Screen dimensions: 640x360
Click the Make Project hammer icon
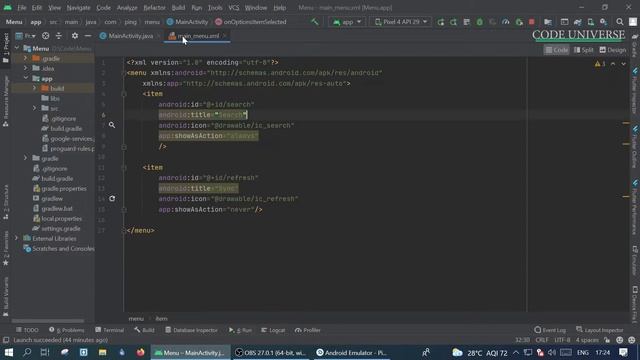tap(315, 22)
